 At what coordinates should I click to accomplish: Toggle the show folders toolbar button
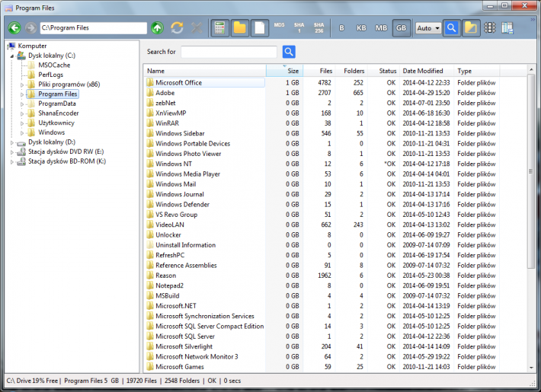pyautogui.click(x=240, y=28)
